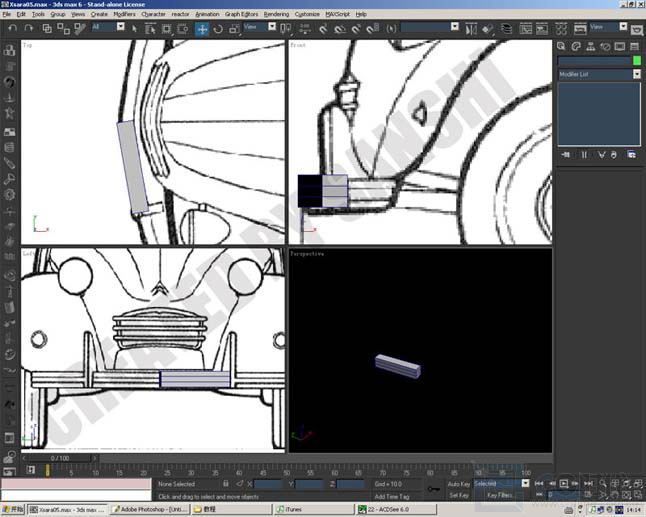
Task: Open the selection filter All dropdown
Action: 120,27
